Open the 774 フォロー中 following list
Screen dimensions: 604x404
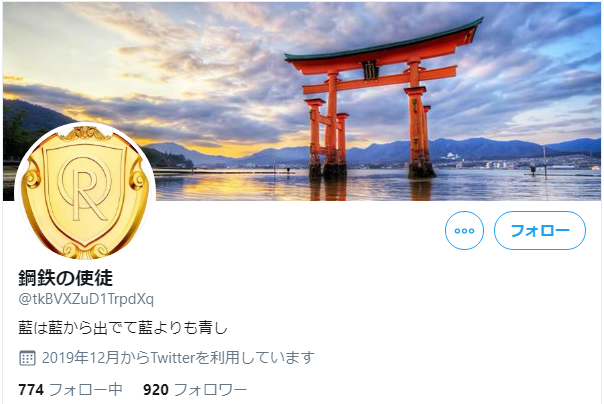70,390
